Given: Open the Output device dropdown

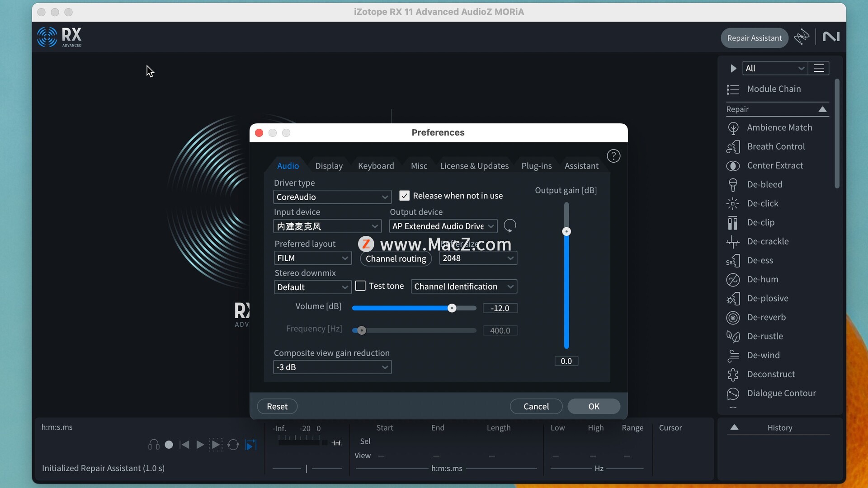Looking at the screenshot, I should (443, 226).
